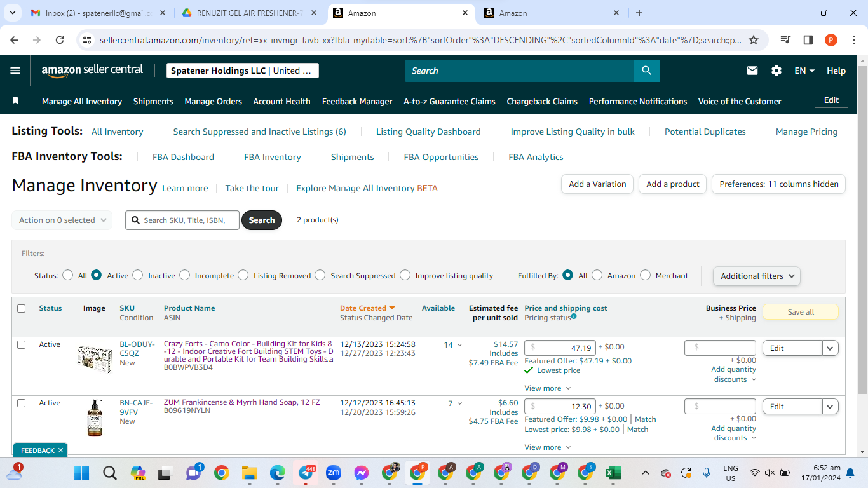Open Telegram from the taskbar
The image size is (868, 488).
(306, 473)
